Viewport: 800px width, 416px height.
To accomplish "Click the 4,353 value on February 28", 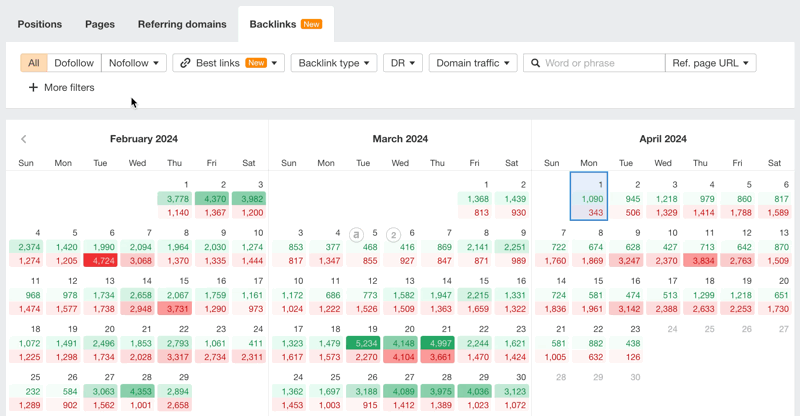I will (x=138, y=391).
